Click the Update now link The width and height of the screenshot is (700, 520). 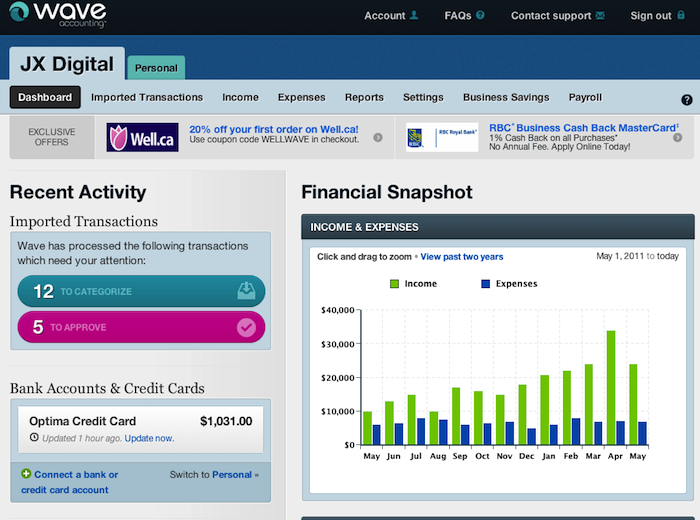[x=149, y=438]
